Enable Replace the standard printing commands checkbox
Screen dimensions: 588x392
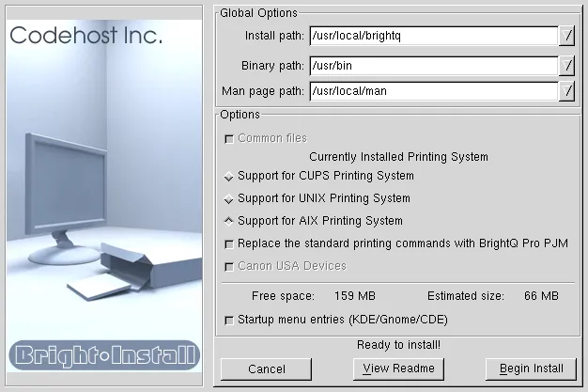pyautogui.click(x=229, y=244)
